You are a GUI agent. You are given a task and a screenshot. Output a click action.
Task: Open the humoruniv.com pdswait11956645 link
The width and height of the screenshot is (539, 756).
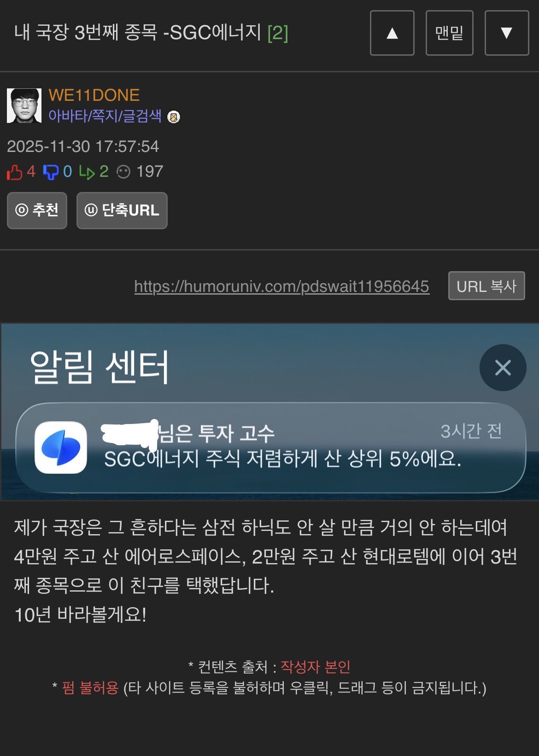[x=282, y=286]
